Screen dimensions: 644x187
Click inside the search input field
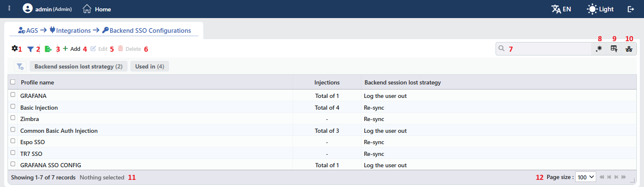point(543,49)
